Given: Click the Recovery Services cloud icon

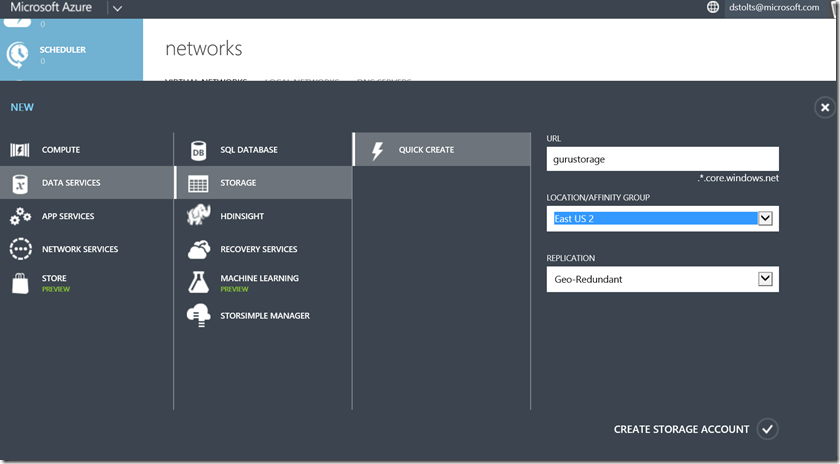Looking at the screenshot, I should (199, 250).
